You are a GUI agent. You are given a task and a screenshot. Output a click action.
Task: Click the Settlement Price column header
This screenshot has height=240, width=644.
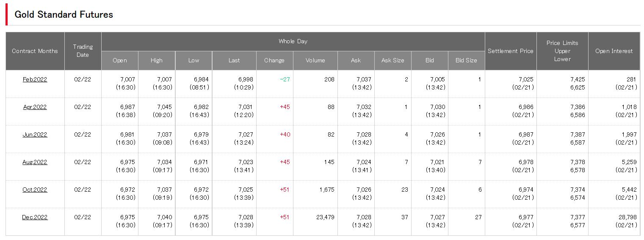510,51
